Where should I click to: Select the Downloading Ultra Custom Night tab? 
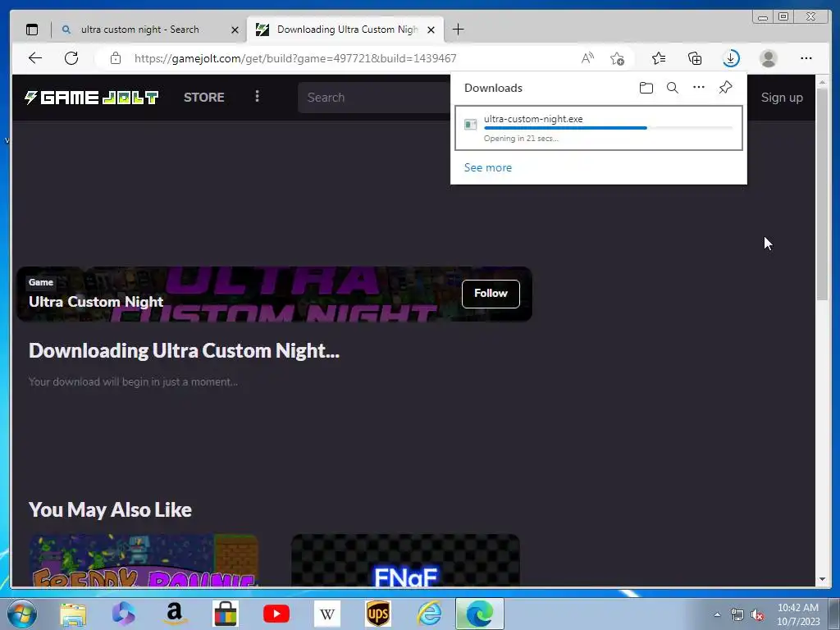345,30
